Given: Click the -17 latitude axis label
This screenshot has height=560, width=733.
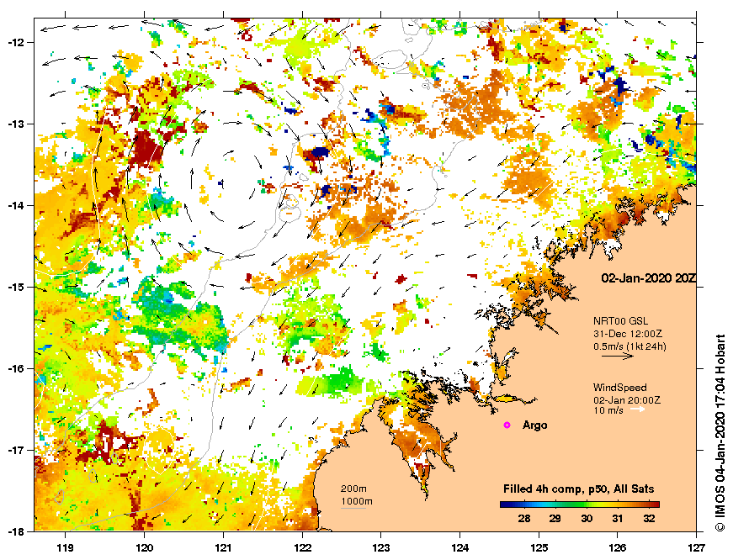Looking at the screenshot, I should pos(14,450).
